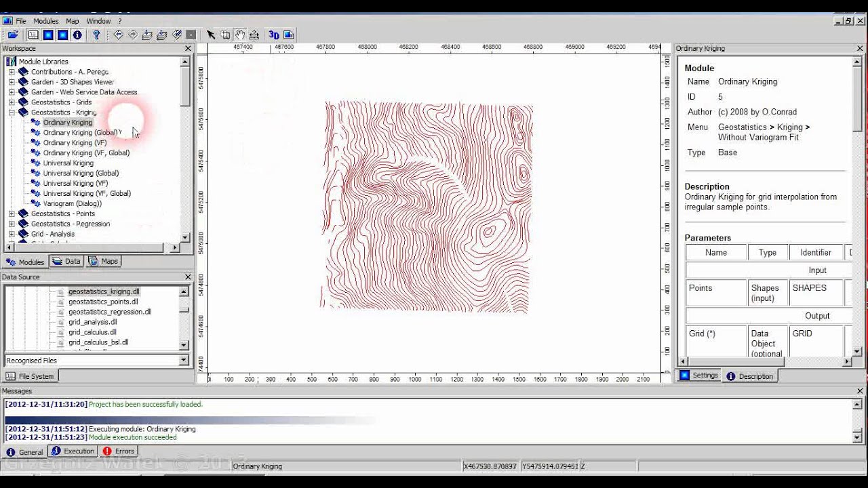Switch to the Maps workspace tab

pos(104,262)
